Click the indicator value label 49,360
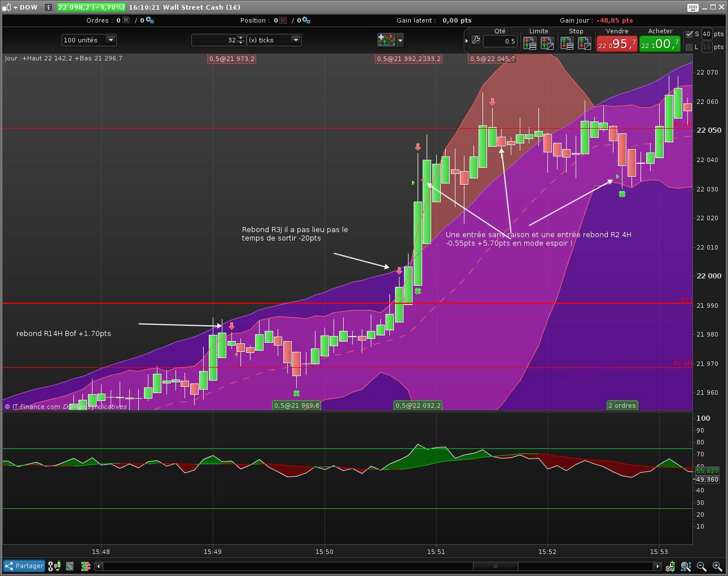Image resolution: width=728 pixels, height=576 pixels. coord(707,479)
